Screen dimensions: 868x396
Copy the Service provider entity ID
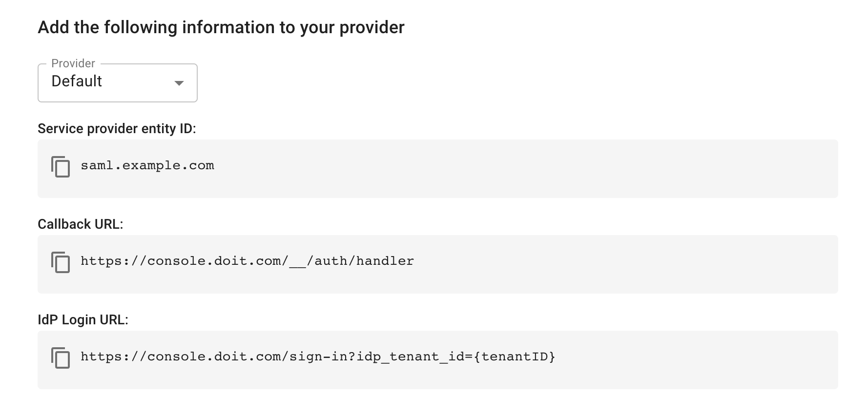[x=61, y=167]
